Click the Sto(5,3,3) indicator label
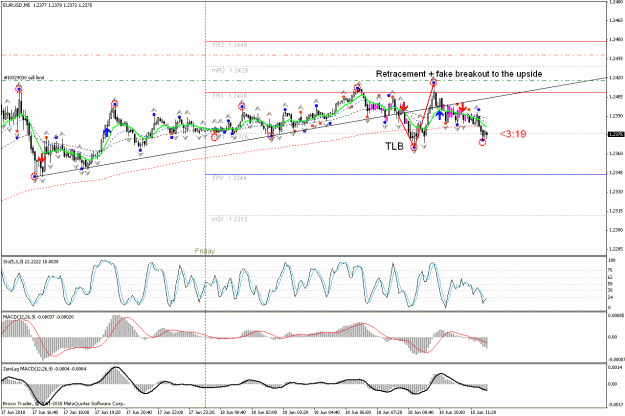 pyautogui.click(x=31, y=262)
